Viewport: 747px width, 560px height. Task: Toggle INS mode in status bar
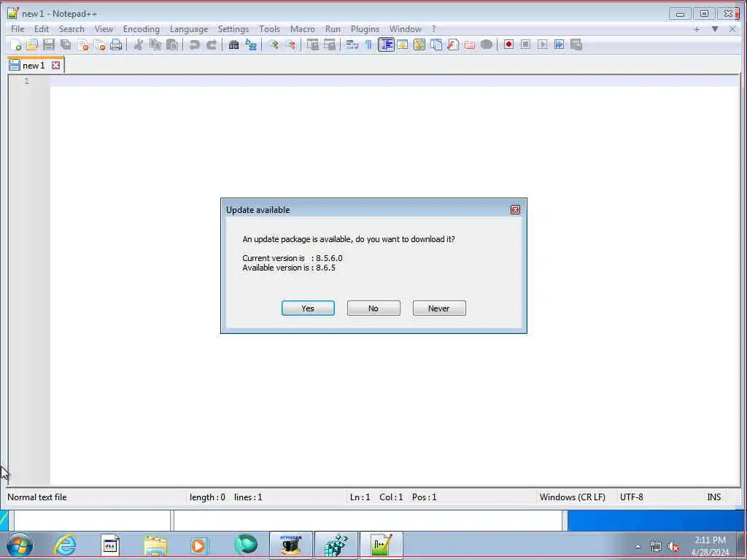pos(713,497)
